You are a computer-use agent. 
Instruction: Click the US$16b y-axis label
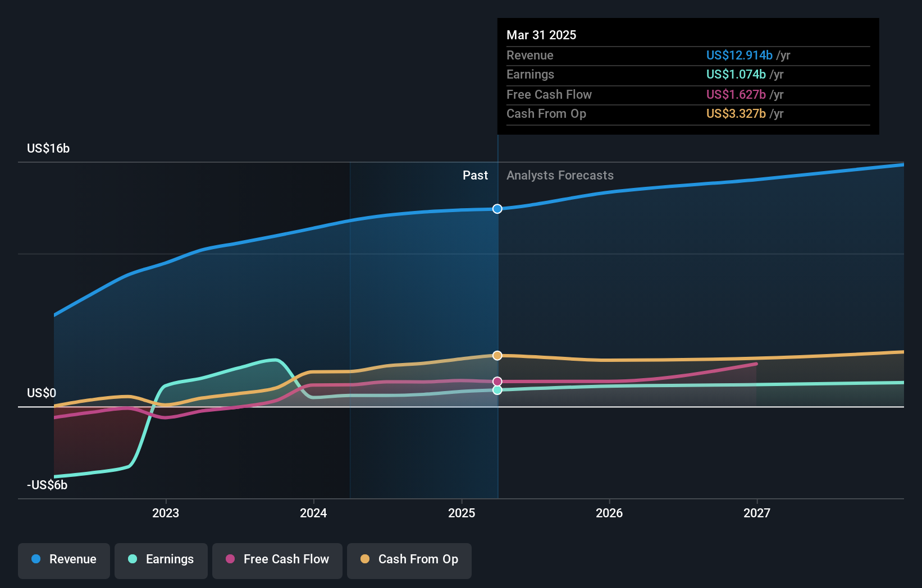click(48, 148)
